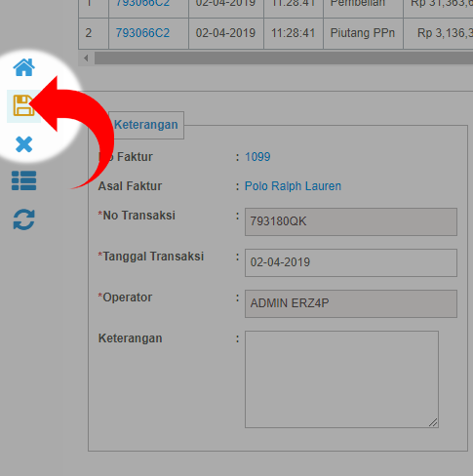Select date 02-04-2019 in row 2
Viewport: 473px width, 476px height.
point(225,33)
